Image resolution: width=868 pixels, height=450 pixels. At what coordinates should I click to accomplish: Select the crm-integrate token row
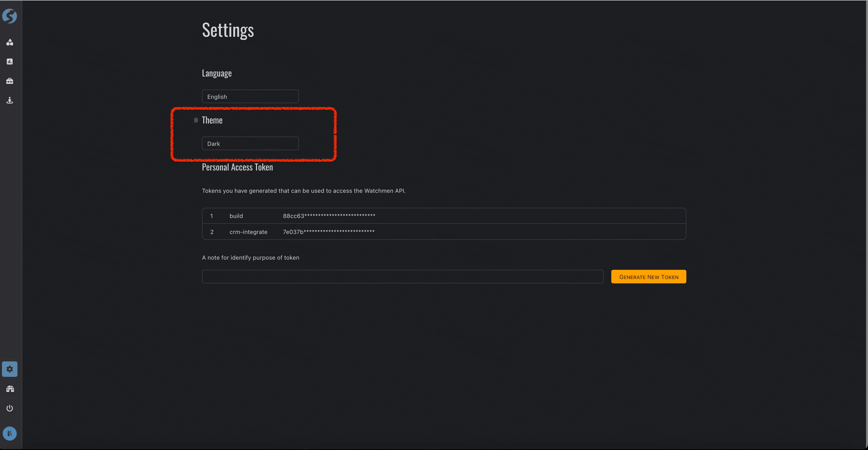(x=444, y=232)
